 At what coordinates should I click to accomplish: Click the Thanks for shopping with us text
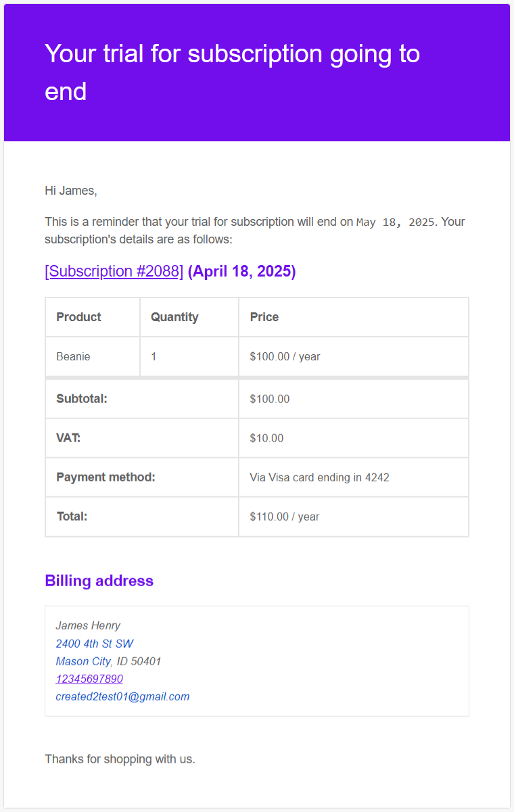coord(120,759)
